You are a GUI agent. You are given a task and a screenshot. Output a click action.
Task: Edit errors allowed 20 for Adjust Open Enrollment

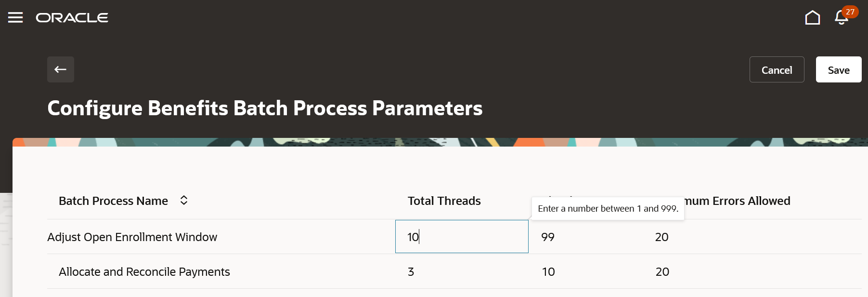[662, 237]
